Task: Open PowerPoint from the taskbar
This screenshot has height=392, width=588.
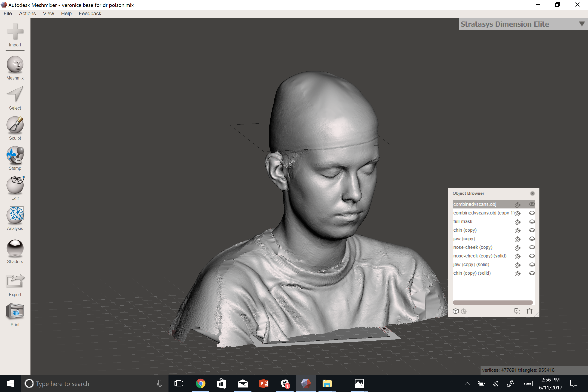Action: point(264,383)
